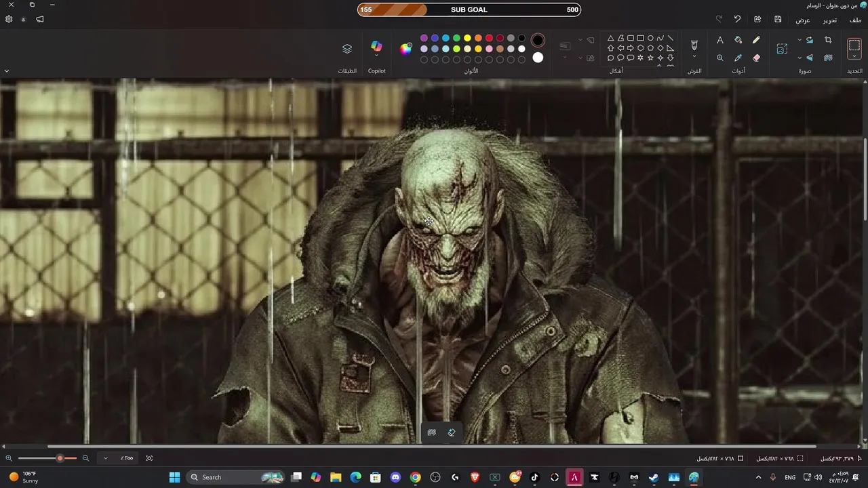The height and width of the screenshot is (488, 868).
Task: Pick the yellow color swatch
Action: (467, 39)
